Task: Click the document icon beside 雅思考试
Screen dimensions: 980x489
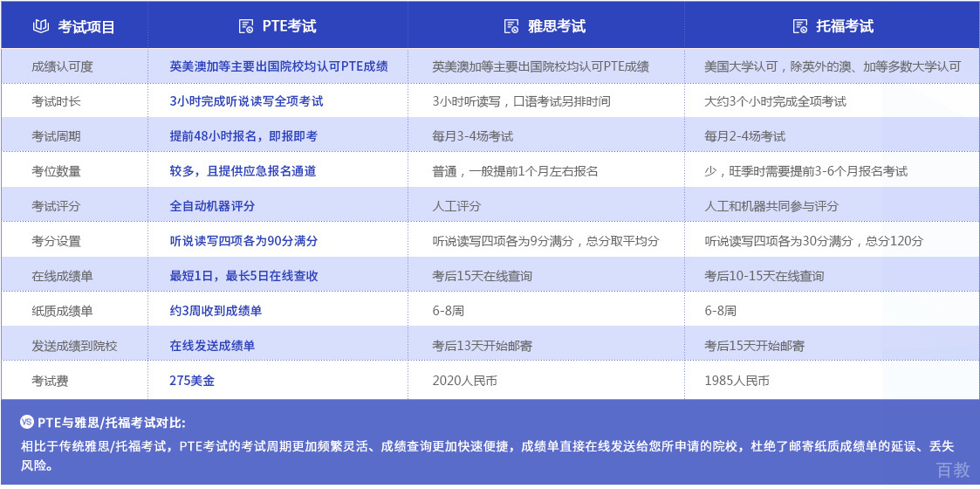Action: point(512,26)
